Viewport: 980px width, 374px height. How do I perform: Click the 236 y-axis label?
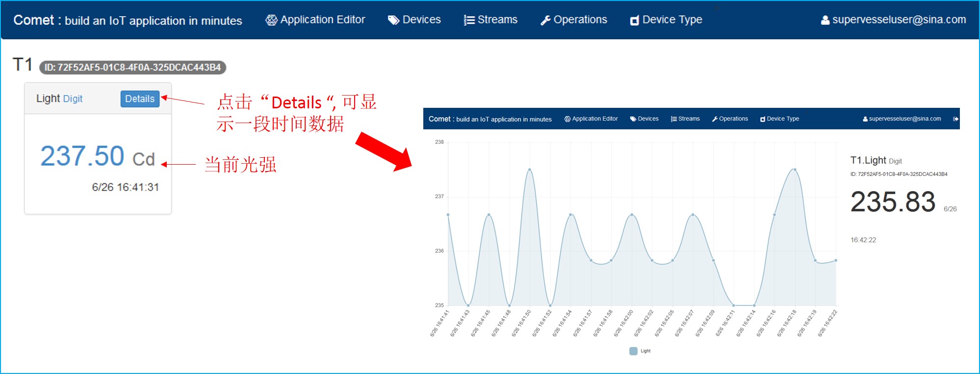[x=439, y=251]
